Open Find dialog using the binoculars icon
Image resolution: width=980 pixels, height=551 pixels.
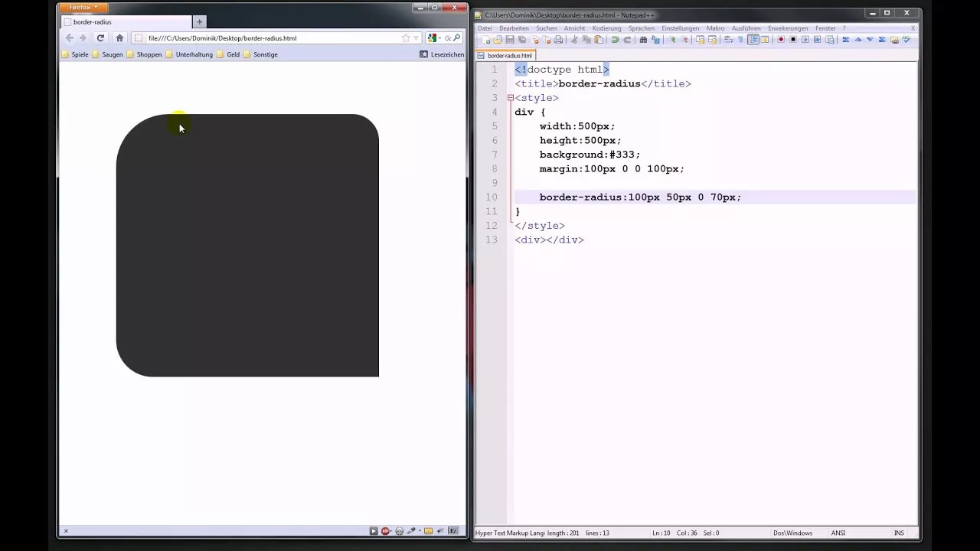[x=643, y=39]
